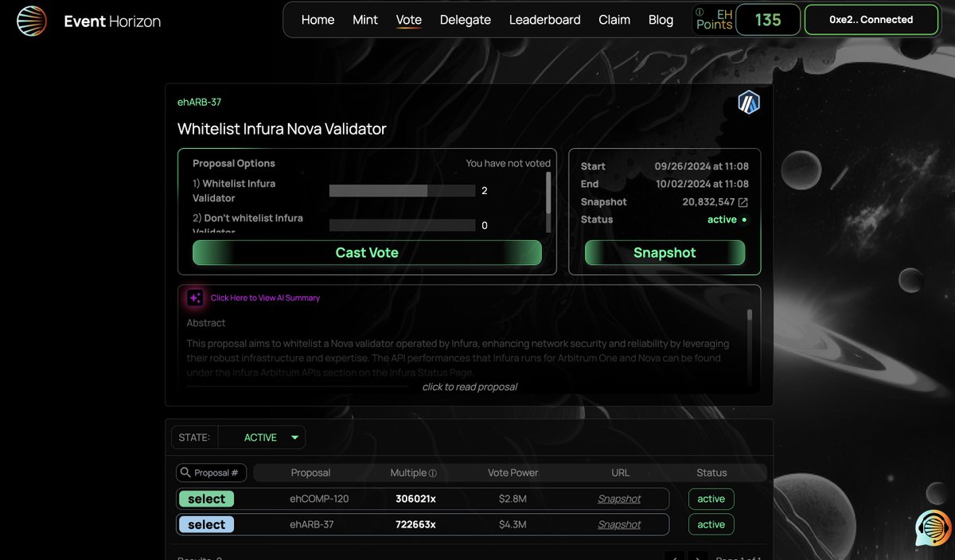This screenshot has width=955, height=560.
Task: Click the 306021x multiple value
Action: pos(415,499)
